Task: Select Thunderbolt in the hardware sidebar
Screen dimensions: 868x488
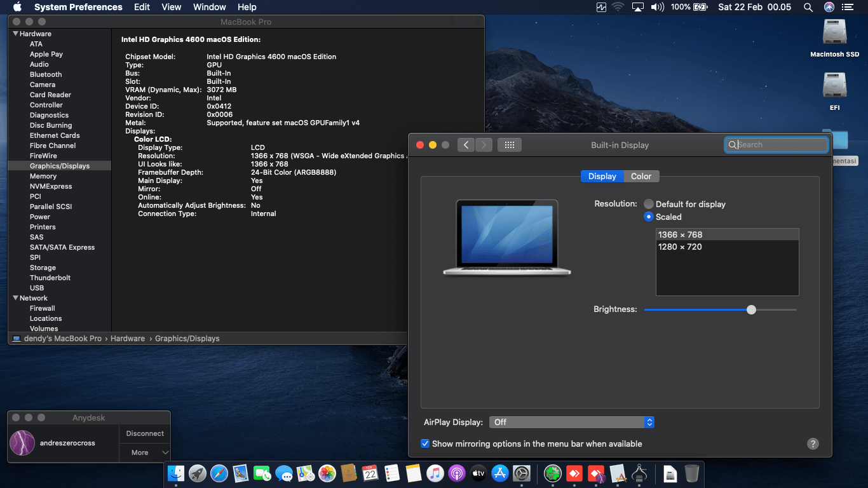Action: point(50,278)
